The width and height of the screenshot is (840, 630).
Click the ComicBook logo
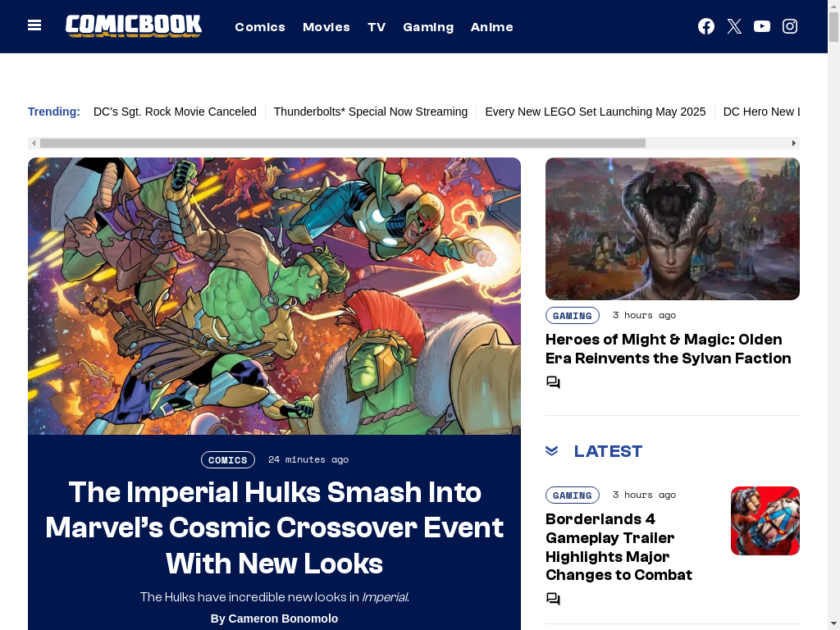tap(134, 25)
